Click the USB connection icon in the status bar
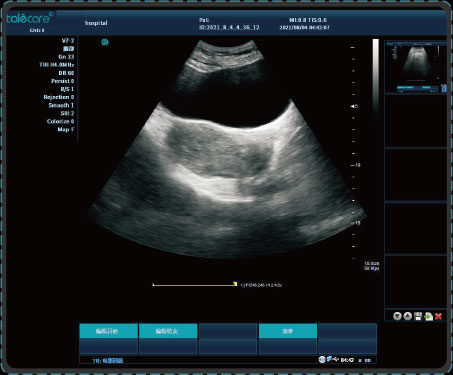This screenshot has width=453, height=375. pyautogui.click(x=336, y=359)
